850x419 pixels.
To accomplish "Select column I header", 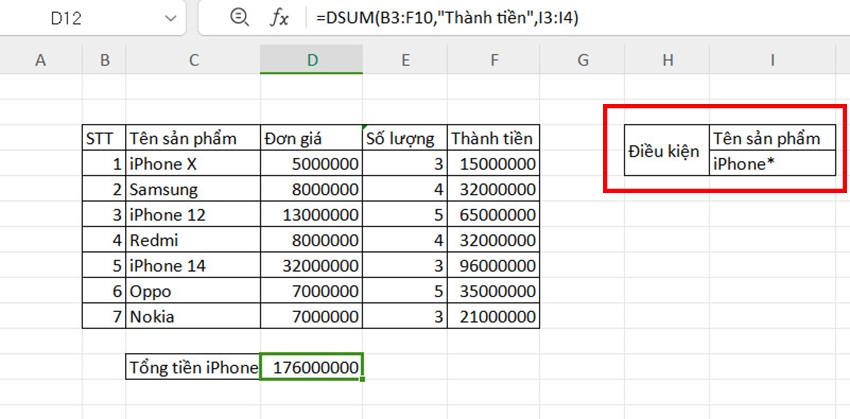I will click(x=772, y=60).
